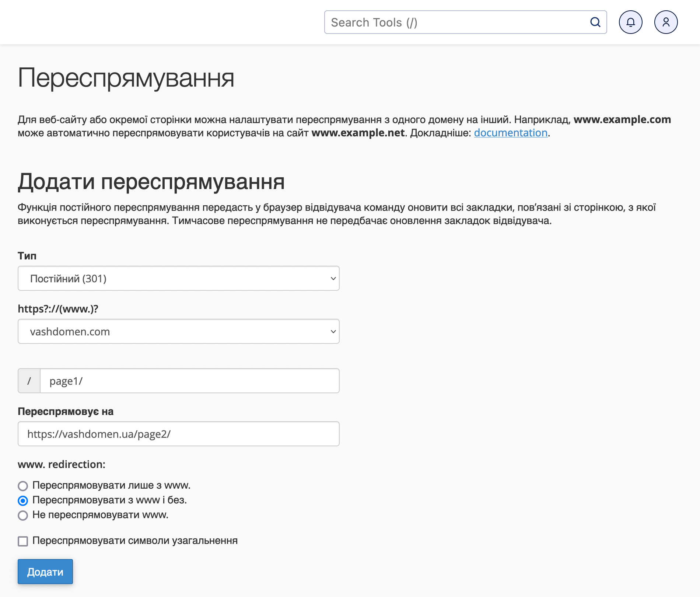This screenshot has height=597, width=700.
Task: Click the www. redirection: label
Action: point(62,464)
